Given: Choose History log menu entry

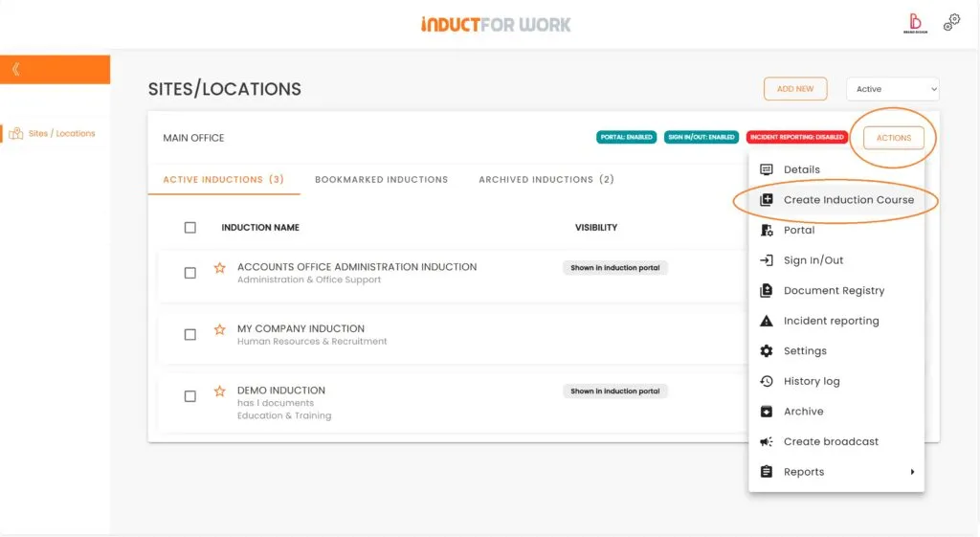Looking at the screenshot, I should [836, 381].
